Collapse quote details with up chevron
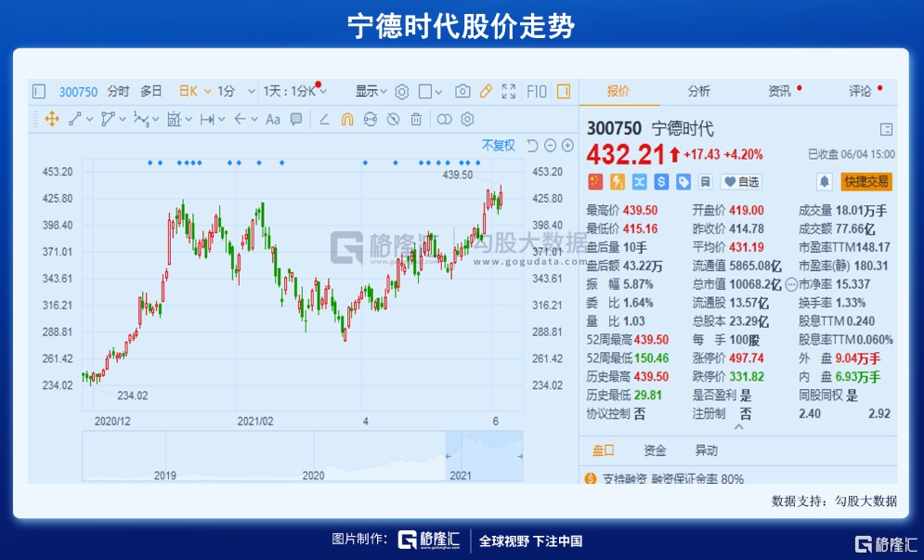 [x=739, y=427]
